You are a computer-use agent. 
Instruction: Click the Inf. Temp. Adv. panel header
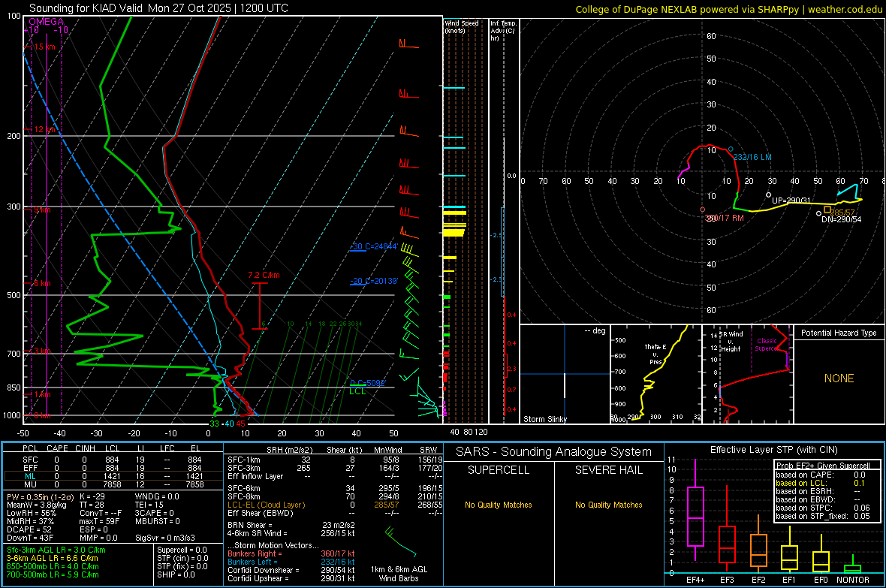tap(503, 31)
